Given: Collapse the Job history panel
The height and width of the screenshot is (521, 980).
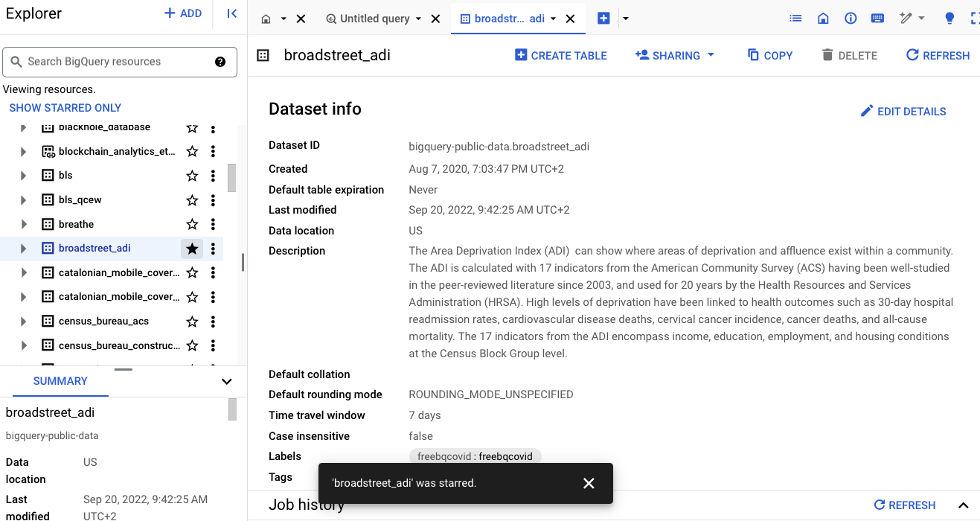Looking at the screenshot, I should (x=964, y=505).
